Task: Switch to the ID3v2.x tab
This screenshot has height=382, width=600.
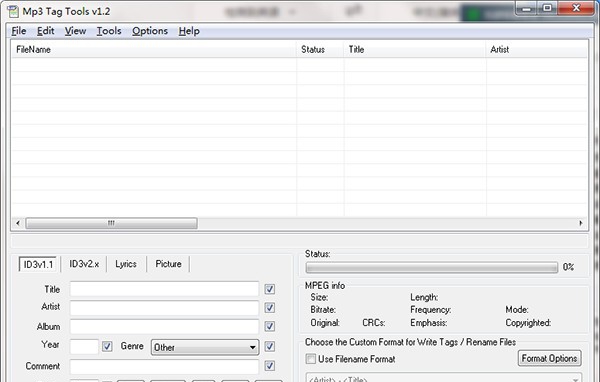Action: click(84, 264)
